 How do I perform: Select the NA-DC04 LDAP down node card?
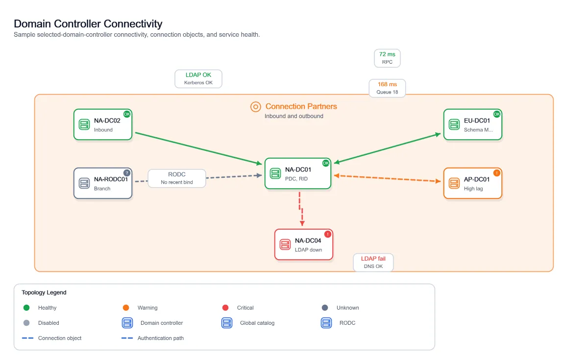pyautogui.click(x=304, y=244)
